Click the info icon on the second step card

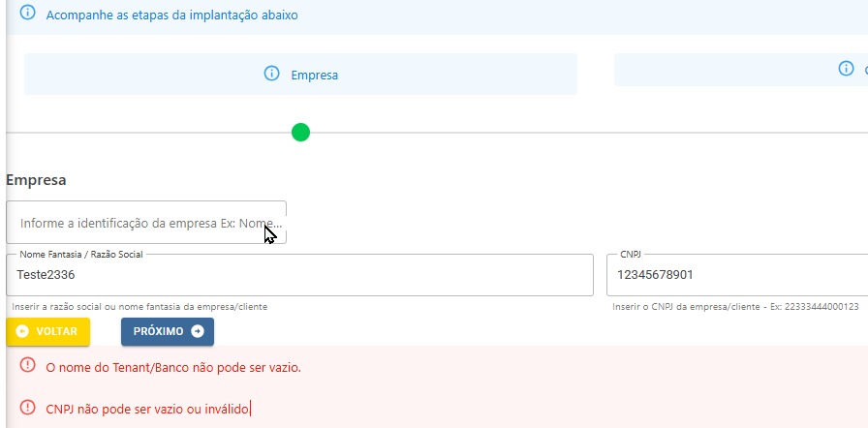point(846,69)
